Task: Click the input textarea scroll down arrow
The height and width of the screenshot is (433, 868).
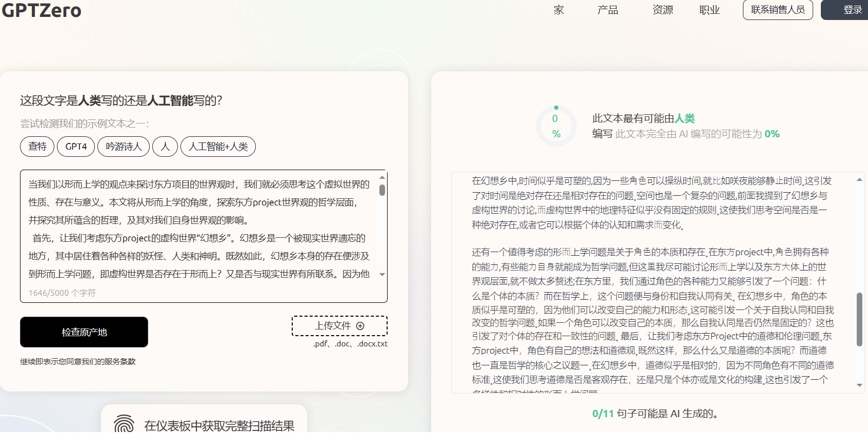Action: [x=382, y=275]
